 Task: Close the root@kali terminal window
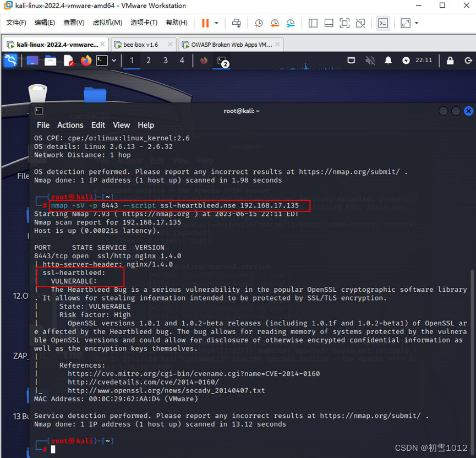click(x=469, y=111)
